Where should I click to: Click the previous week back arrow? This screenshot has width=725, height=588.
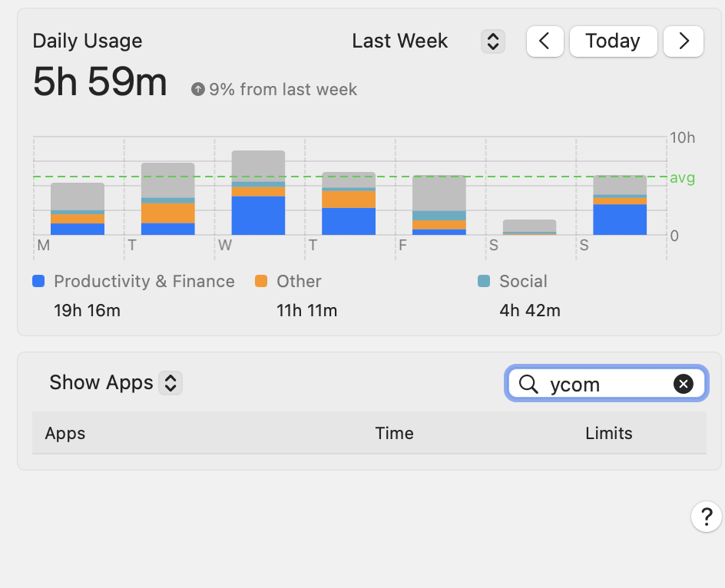pos(545,41)
